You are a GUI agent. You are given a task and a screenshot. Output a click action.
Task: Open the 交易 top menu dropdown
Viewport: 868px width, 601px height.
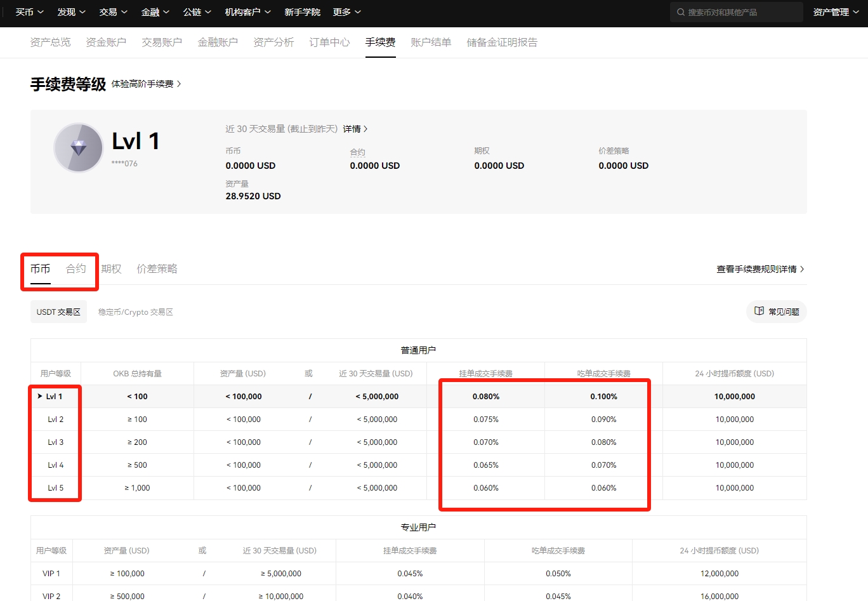click(x=114, y=12)
